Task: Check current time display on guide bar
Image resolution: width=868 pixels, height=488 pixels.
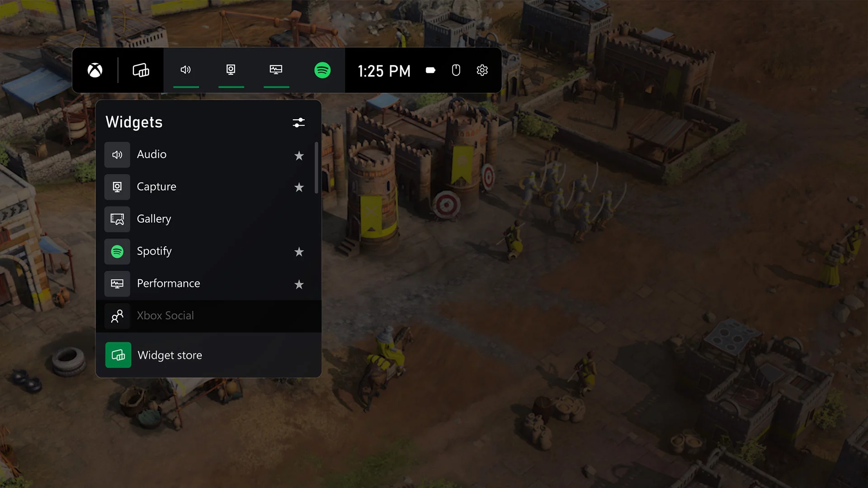Action: [x=384, y=70]
